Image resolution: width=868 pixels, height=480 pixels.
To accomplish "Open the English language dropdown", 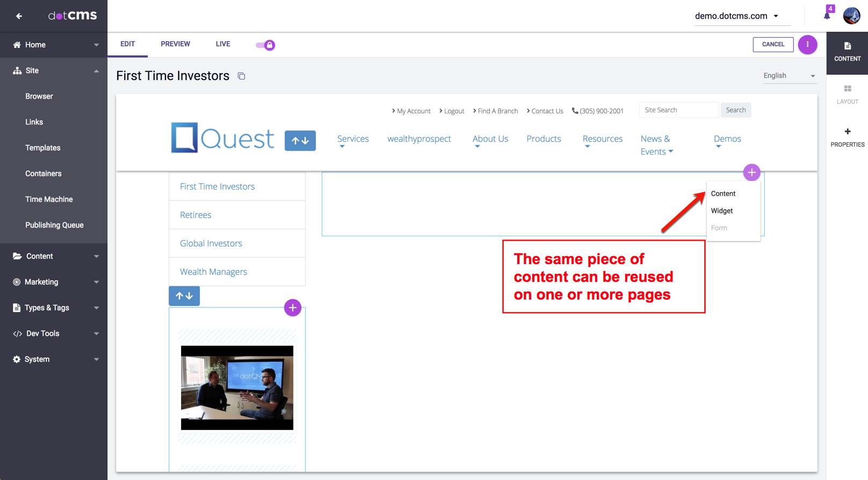I will pos(789,76).
